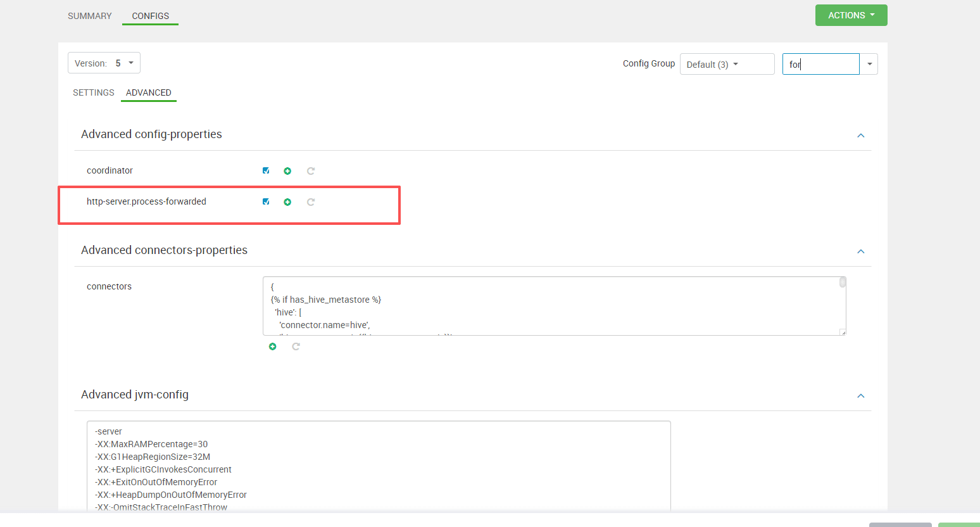The width and height of the screenshot is (980, 527).
Task: Click the undo icon below connectors textarea
Action: pyautogui.click(x=296, y=346)
